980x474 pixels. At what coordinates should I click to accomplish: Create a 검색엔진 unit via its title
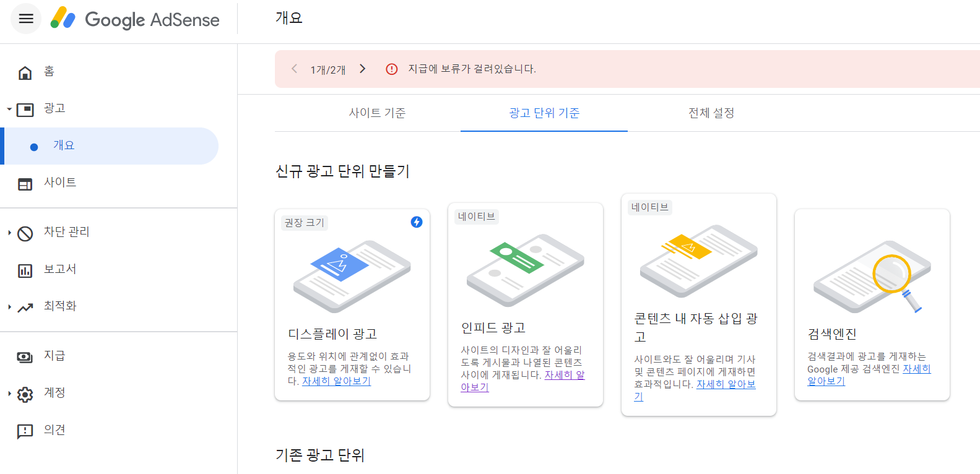[832, 334]
